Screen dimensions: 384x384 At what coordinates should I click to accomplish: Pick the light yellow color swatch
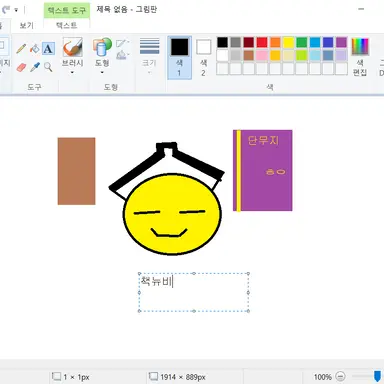coord(288,55)
